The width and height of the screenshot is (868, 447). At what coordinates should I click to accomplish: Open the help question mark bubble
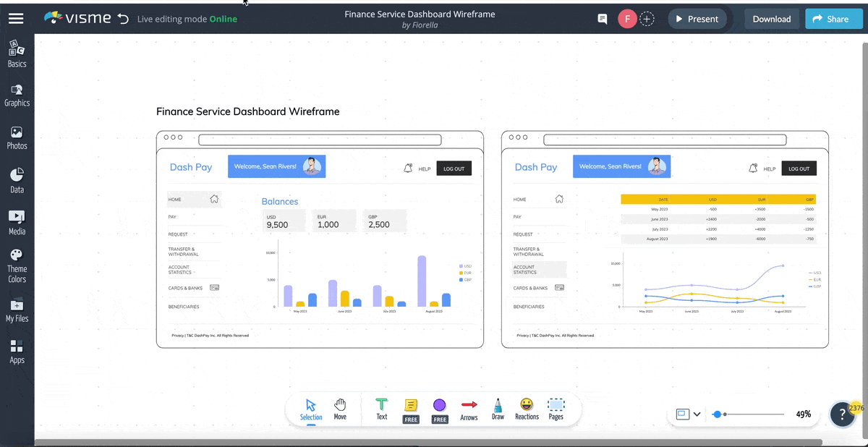pos(842,414)
